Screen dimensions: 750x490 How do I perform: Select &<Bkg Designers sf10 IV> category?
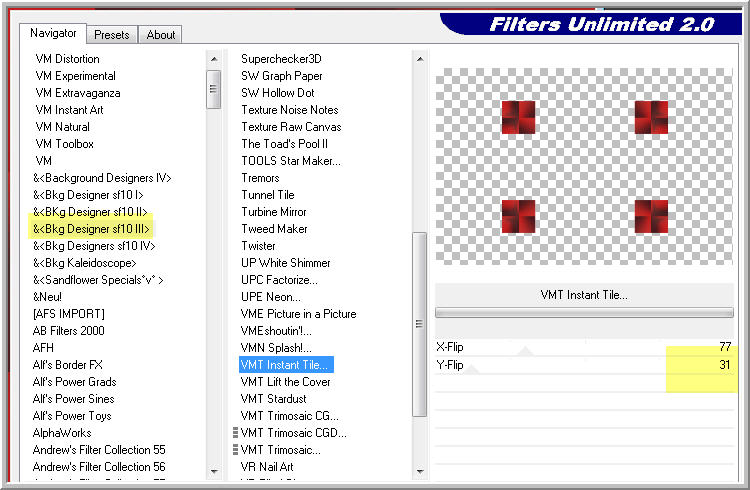click(94, 246)
